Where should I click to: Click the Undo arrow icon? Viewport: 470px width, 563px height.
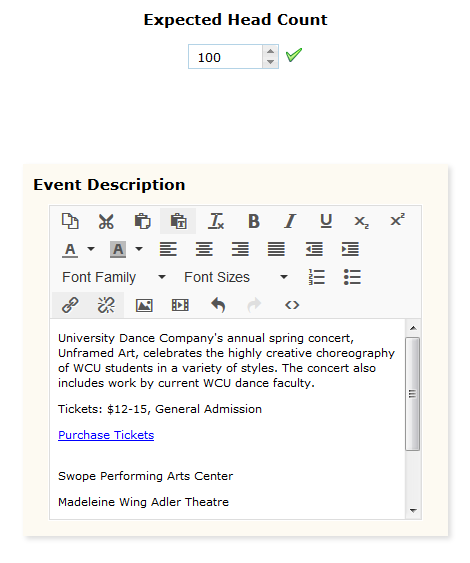pos(218,305)
